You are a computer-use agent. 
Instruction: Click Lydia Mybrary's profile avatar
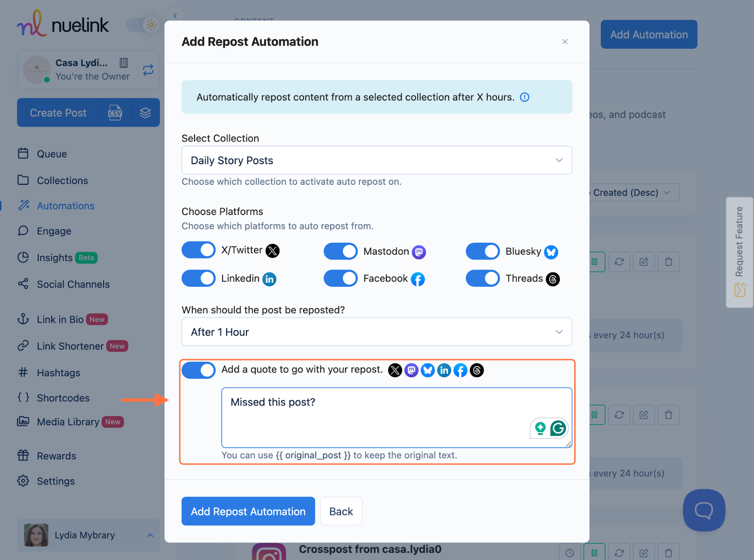tap(36, 535)
